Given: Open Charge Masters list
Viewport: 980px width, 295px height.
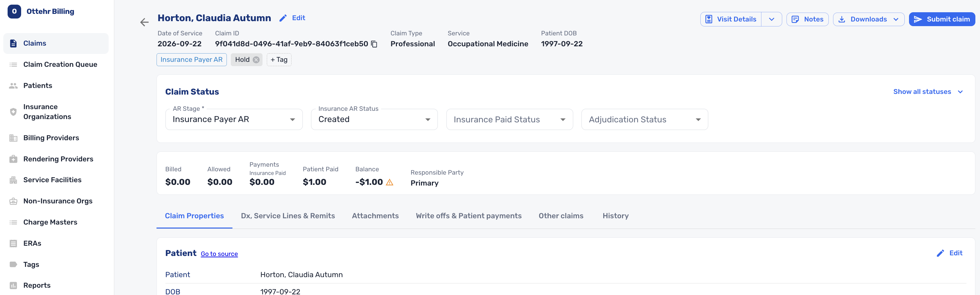Looking at the screenshot, I should click(x=56, y=222).
